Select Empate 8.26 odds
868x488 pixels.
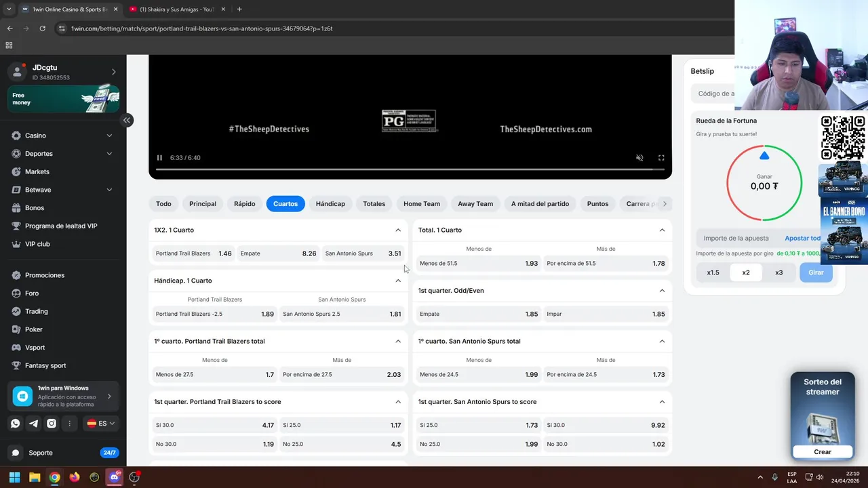pos(278,253)
